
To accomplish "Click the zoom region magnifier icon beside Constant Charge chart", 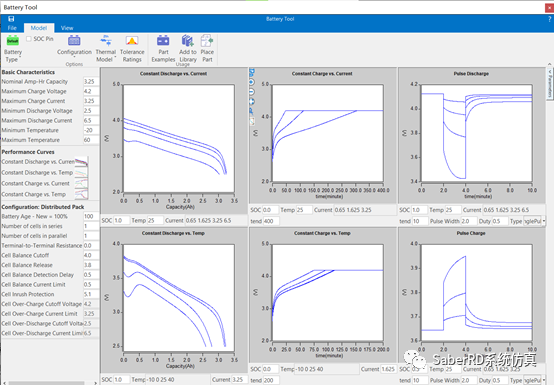I will (252, 111).
